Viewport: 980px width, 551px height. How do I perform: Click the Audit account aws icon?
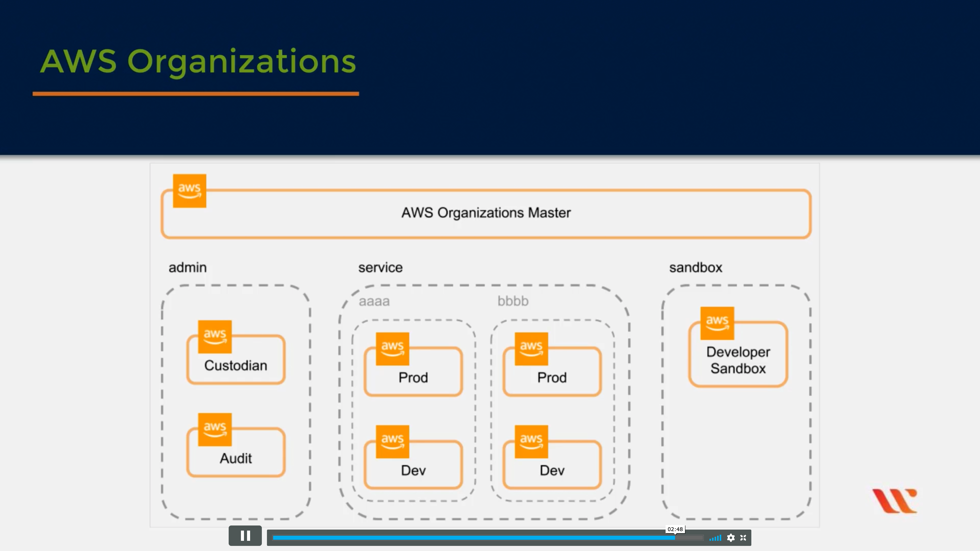215,429
